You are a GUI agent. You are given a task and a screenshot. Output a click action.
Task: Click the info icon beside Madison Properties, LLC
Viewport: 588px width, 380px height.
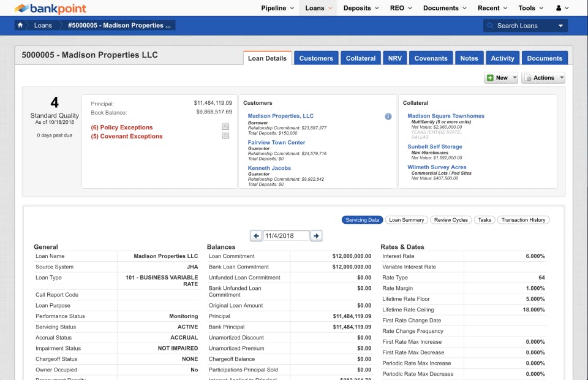click(x=388, y=116)
